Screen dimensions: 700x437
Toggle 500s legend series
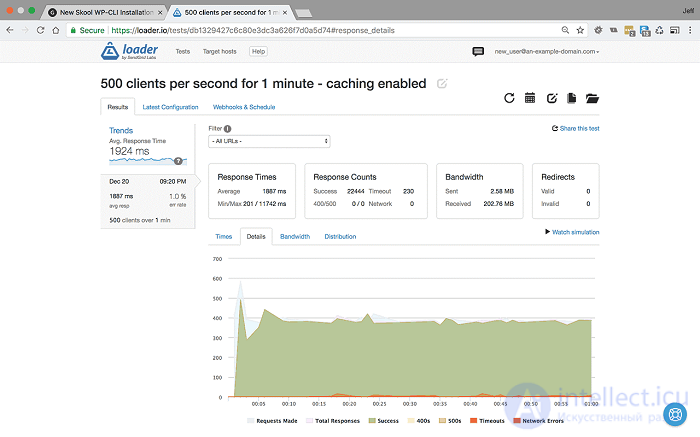pos(450,420)
